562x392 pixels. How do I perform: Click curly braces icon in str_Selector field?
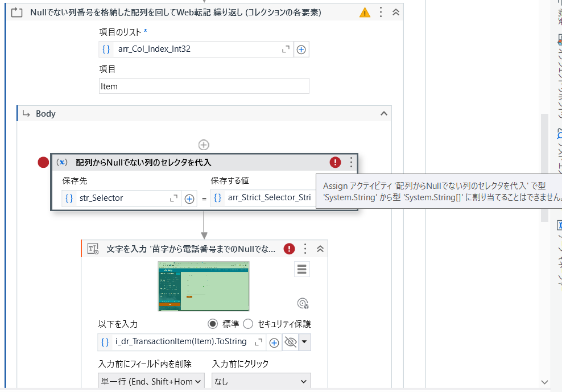pos(69,199)
